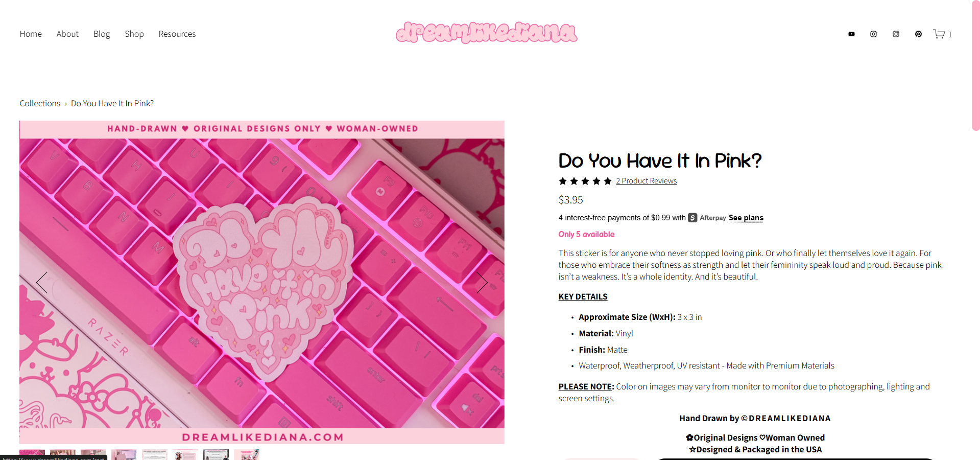
Task: Open the Pinterest social icon
Action: tap(918, 34)
